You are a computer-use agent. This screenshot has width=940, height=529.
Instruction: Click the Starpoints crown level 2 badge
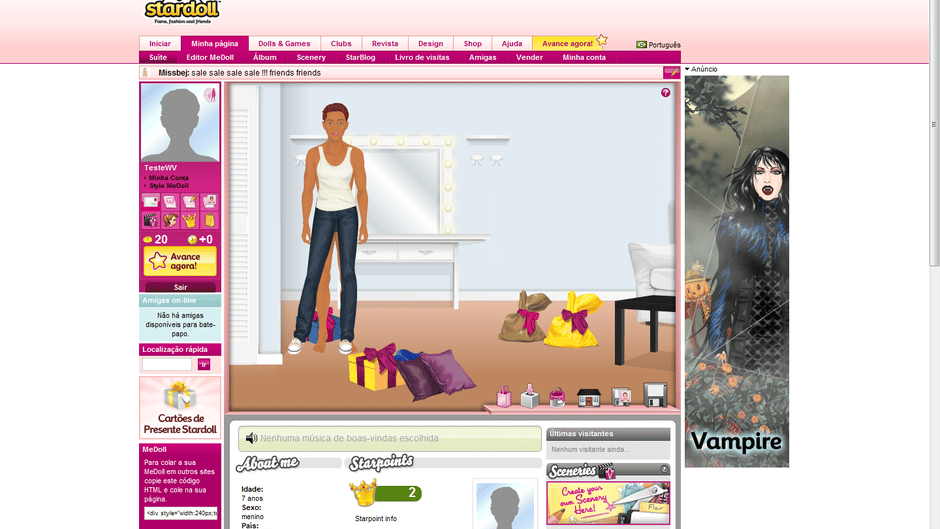click(x=386, y=493)
